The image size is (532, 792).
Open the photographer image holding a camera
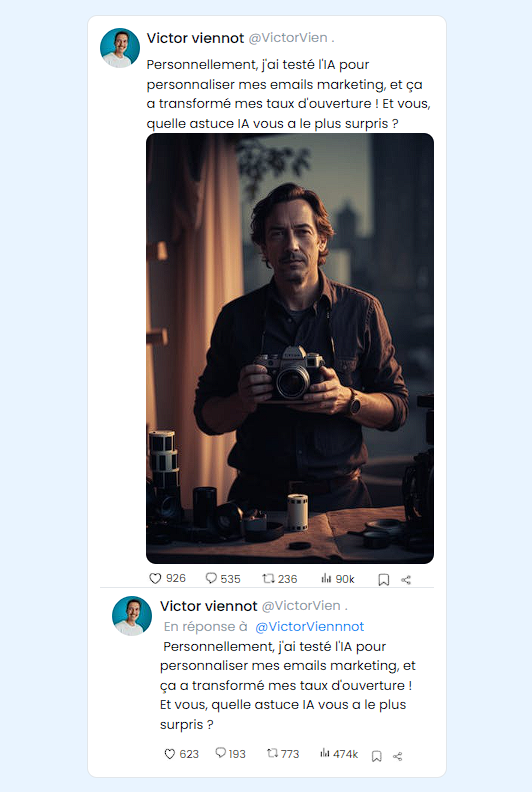(290, 348)
